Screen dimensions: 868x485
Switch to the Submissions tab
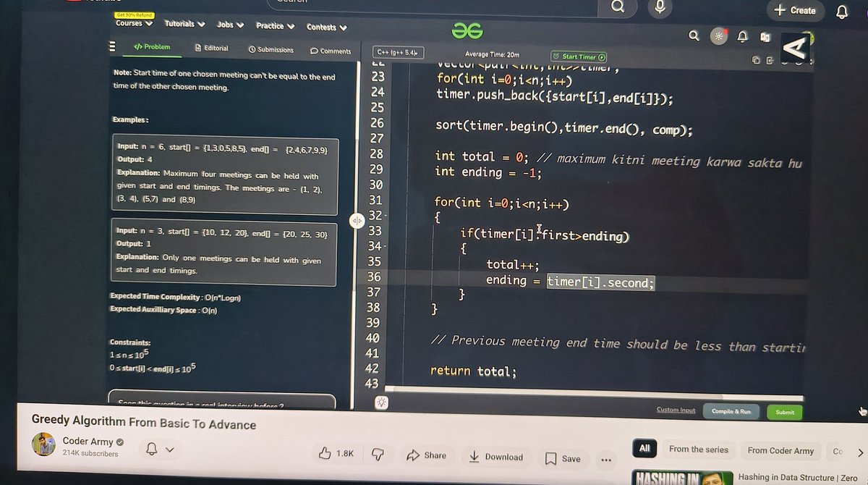(271, 50)
